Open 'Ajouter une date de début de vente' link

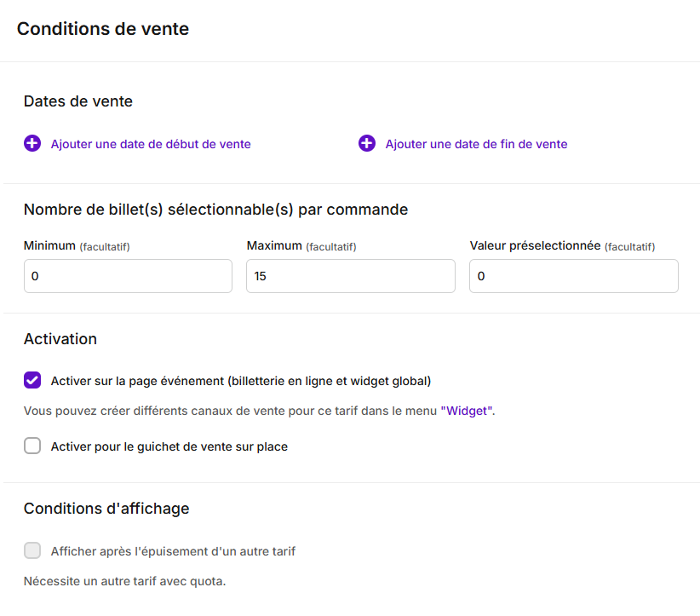tap(151, 144)
